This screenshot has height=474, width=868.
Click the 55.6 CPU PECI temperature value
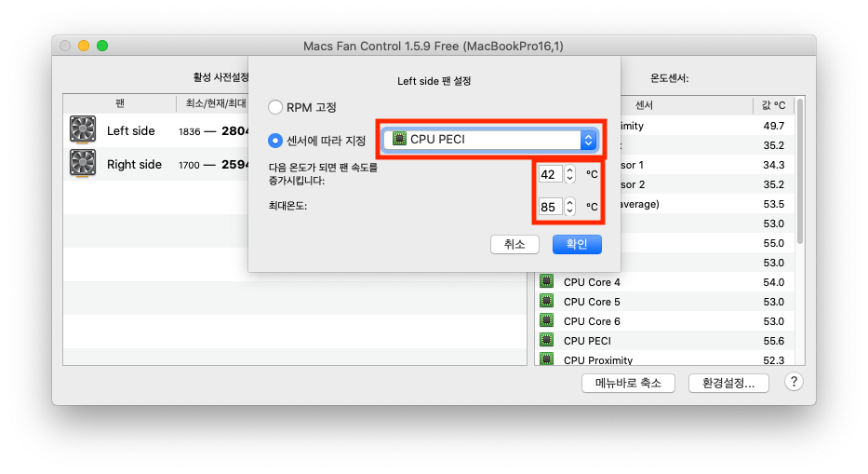[x=773, y=341]
